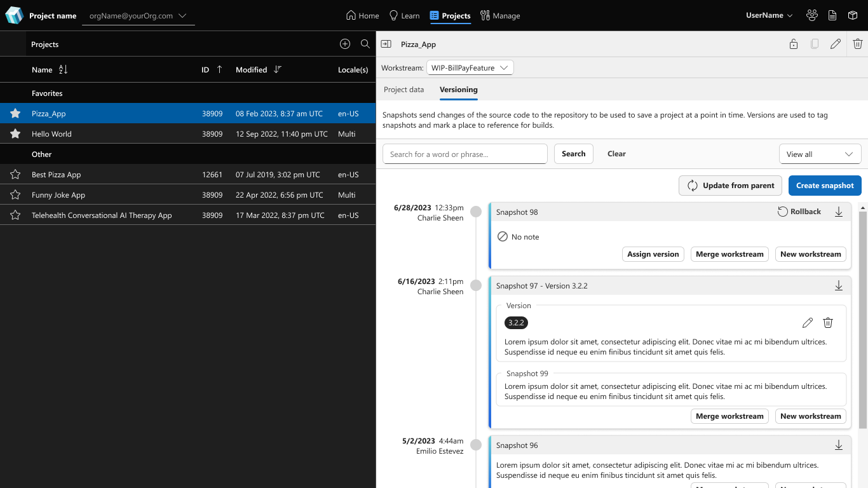Image resolution: width=868 pixels, height=488 pixels.
Task: Edit Pizza_App with the pencil icon
Action: 836,44
